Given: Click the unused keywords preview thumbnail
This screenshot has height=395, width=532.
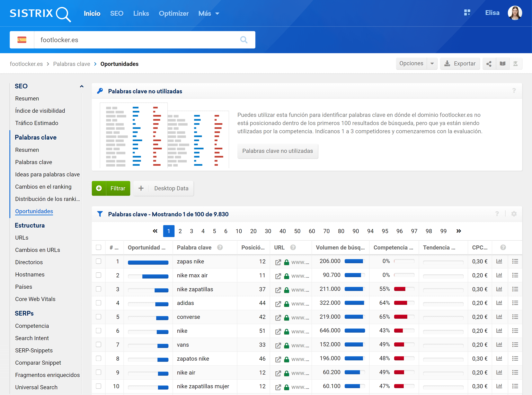Looking at the screenshot, I should (165, 135).
